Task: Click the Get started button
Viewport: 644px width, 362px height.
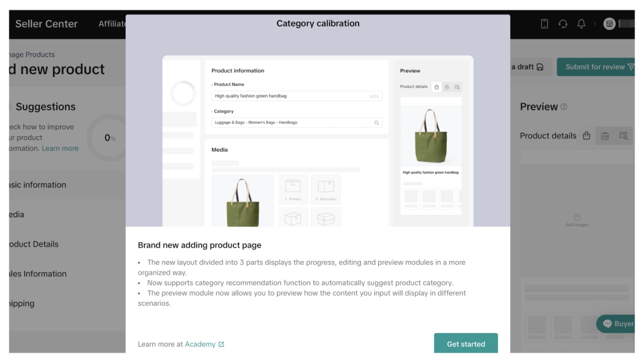Action: pos(466,343)
